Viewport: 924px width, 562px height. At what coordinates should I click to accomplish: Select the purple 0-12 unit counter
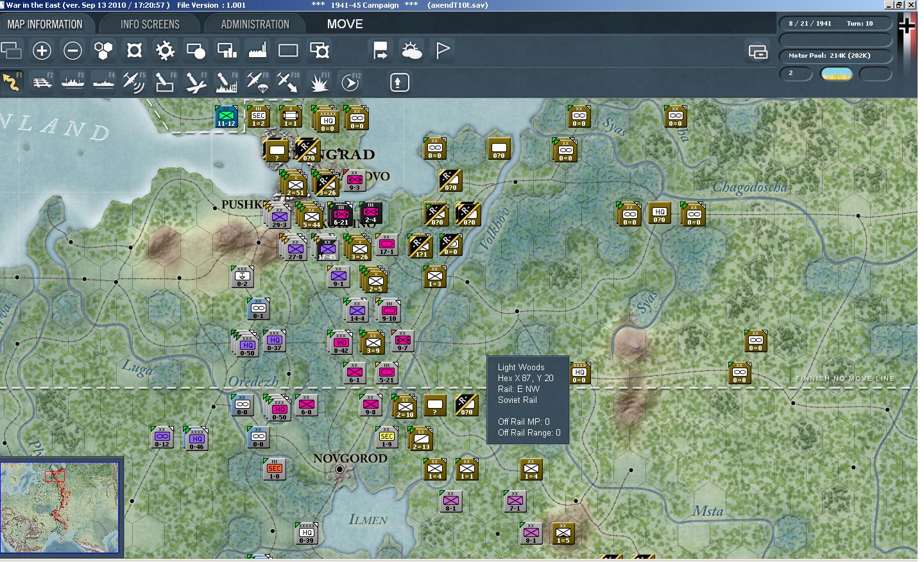click(x=162, y=437)
